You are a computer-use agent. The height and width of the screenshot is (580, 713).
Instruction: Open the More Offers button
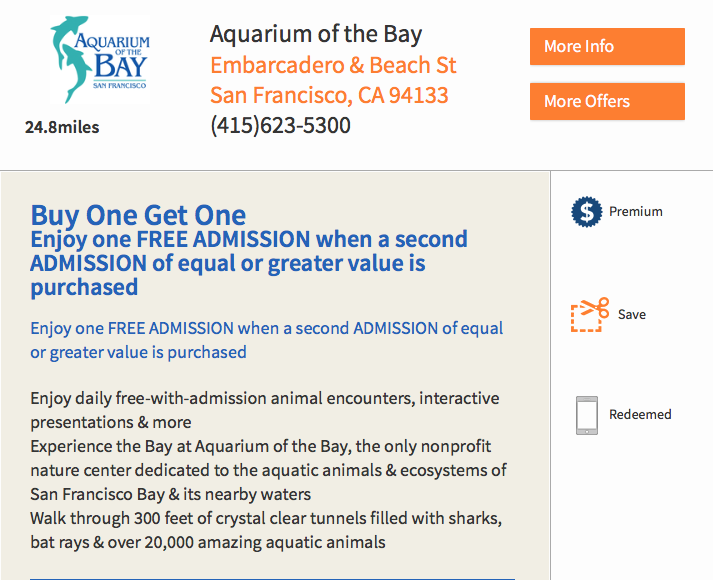607,101
